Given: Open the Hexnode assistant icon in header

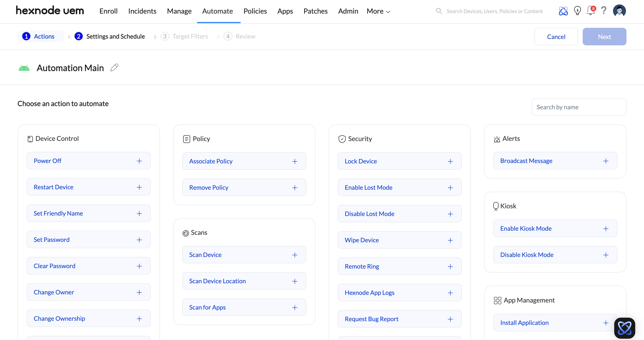Looking at the screenshot, I should pyautogui.click(x=563, y=11).
